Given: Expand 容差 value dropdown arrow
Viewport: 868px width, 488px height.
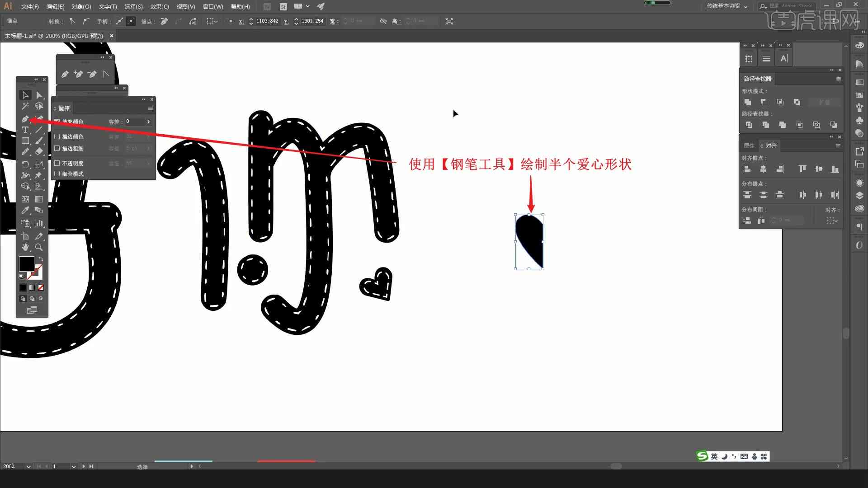Looking at the screenshot, I should pos(148,122).
